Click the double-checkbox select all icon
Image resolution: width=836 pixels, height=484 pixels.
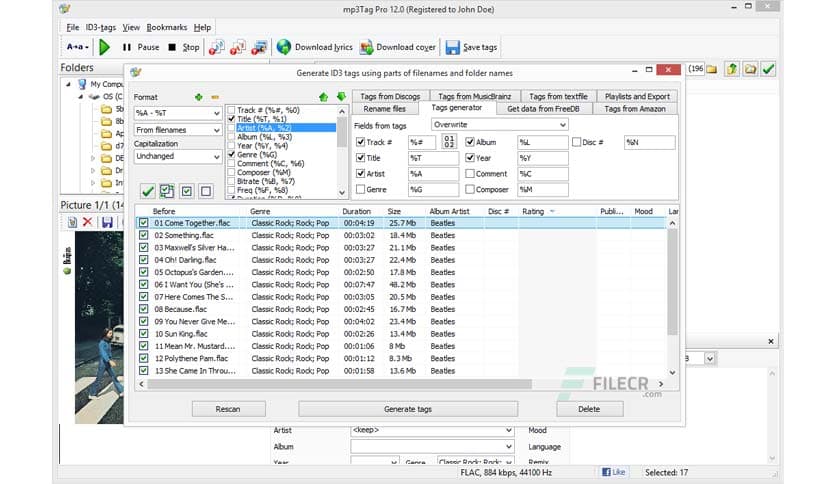click(167, 191)
